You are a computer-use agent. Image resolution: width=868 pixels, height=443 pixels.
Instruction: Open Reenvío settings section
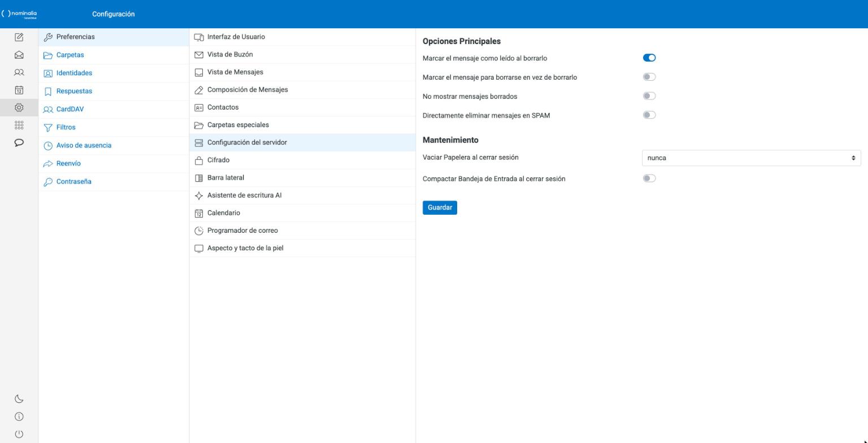point(114,163)
